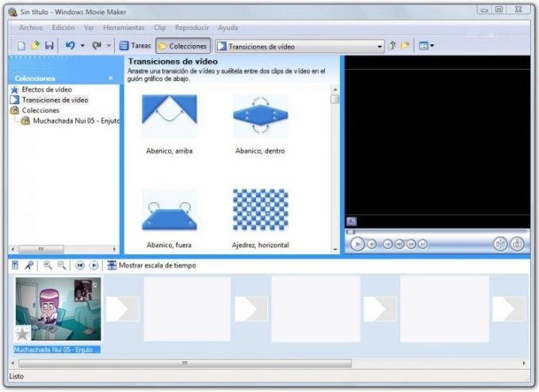Click the preview monitor stop button
The image size is (539, 392).
tap(372, 244)
